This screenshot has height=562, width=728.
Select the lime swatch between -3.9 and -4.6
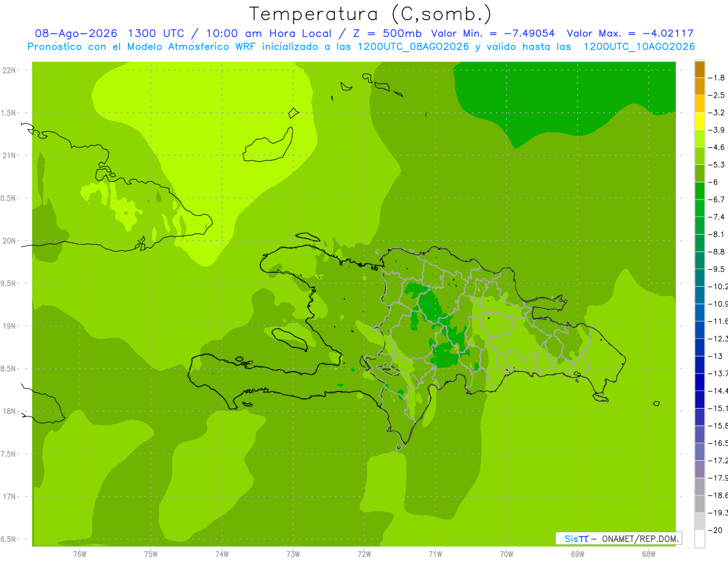click(699, 138)
